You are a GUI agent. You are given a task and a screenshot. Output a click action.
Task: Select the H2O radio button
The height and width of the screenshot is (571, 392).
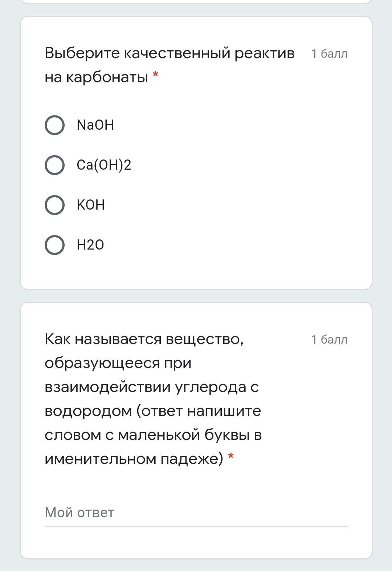click(x=54, y=245)
